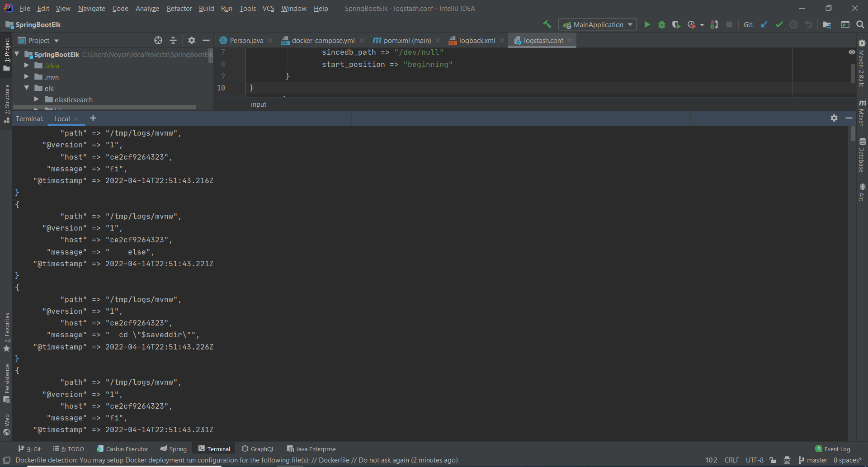Image resolution: width=868 pixels, height=467 pixels.
Task: Toggle tool window bars at the bottom-left corner
Action: click(x=6, y=460)
